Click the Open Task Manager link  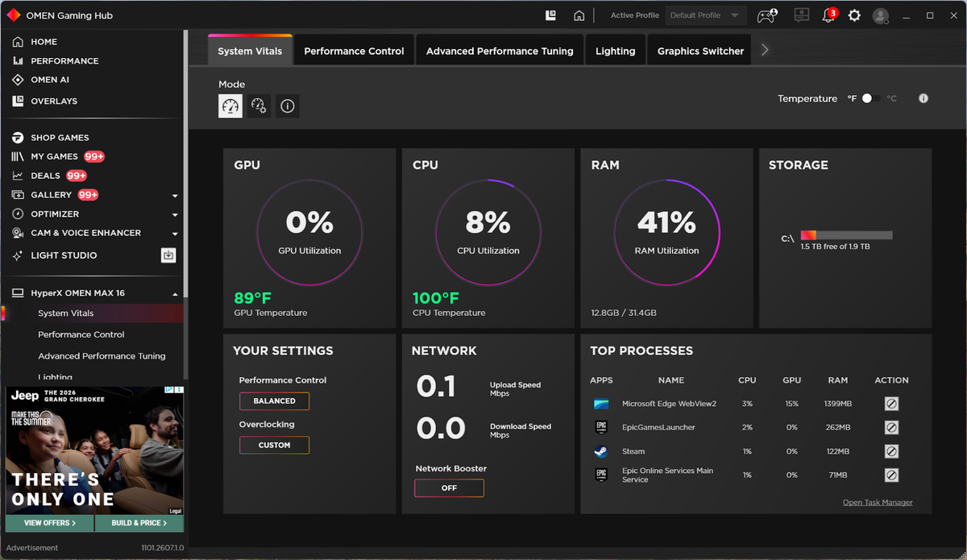coord(878,502)
